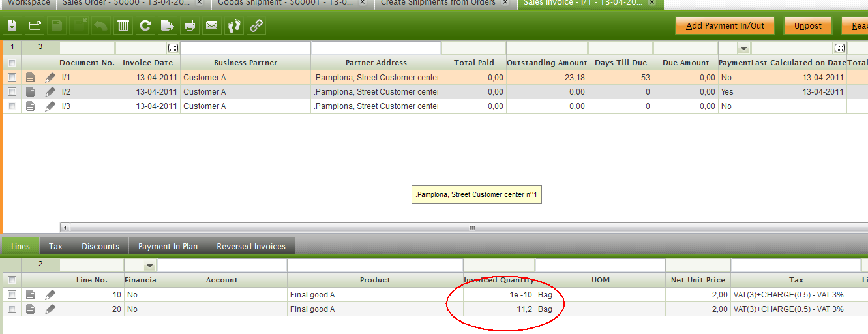Viewport: 868px width, 334px height.
Task: Tick the checkbox for invoice I/3
Action: click(x=12, y=106)
